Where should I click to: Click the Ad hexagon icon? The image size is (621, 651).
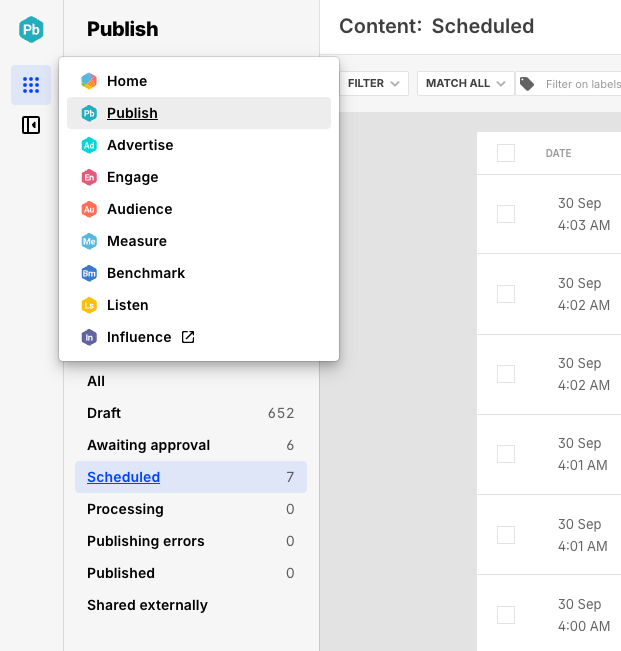(89, 145)
